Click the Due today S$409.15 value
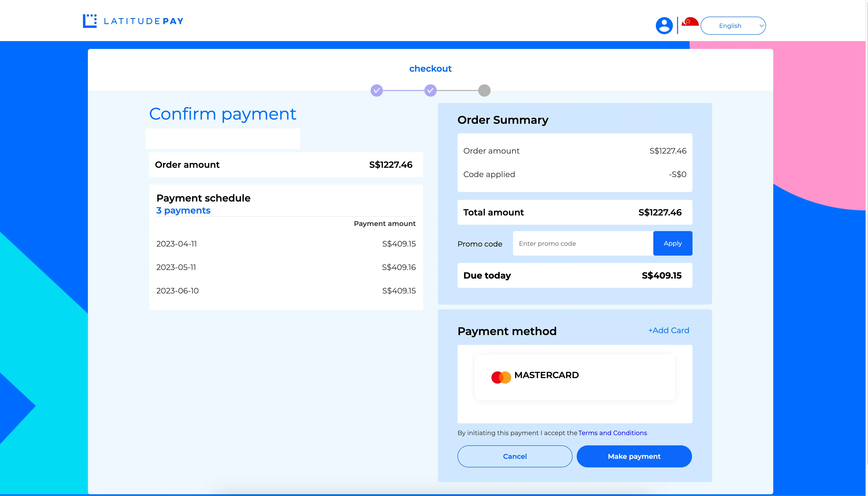 coord(661,276)
